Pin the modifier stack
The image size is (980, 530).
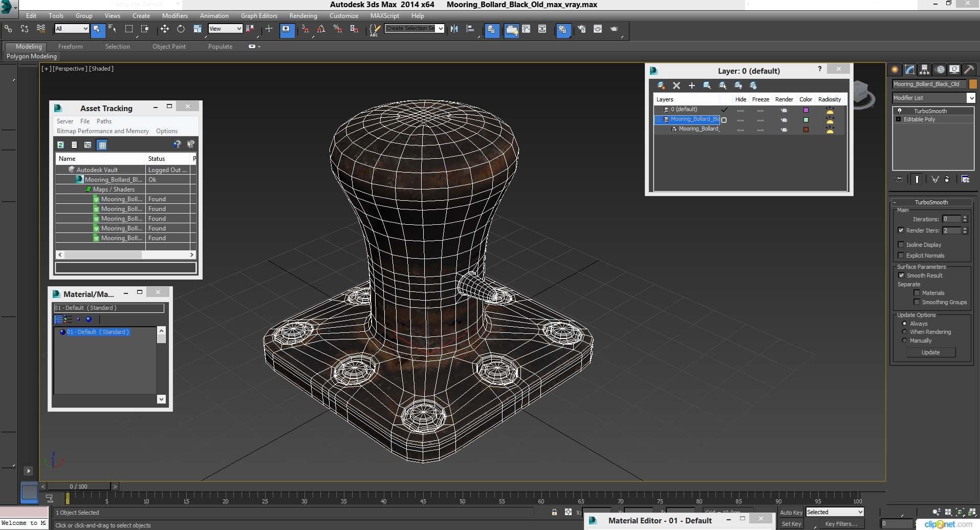pyautogui.click(x=899, y=179)
